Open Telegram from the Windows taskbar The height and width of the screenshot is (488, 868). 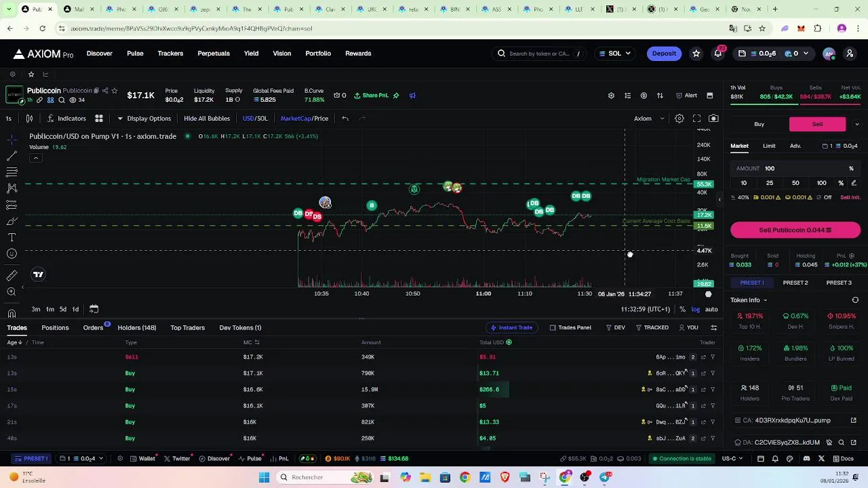605,477
